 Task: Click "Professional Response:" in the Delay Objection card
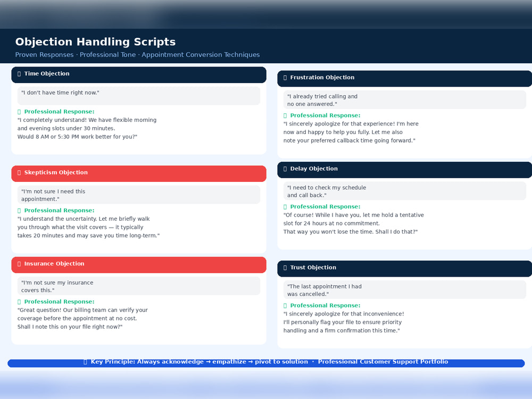coord(326,206)
